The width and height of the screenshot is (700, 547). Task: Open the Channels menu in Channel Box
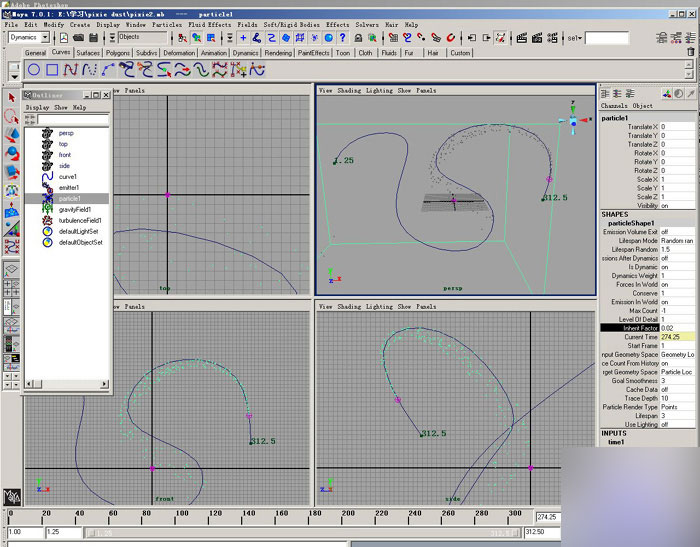click(614, 105)
